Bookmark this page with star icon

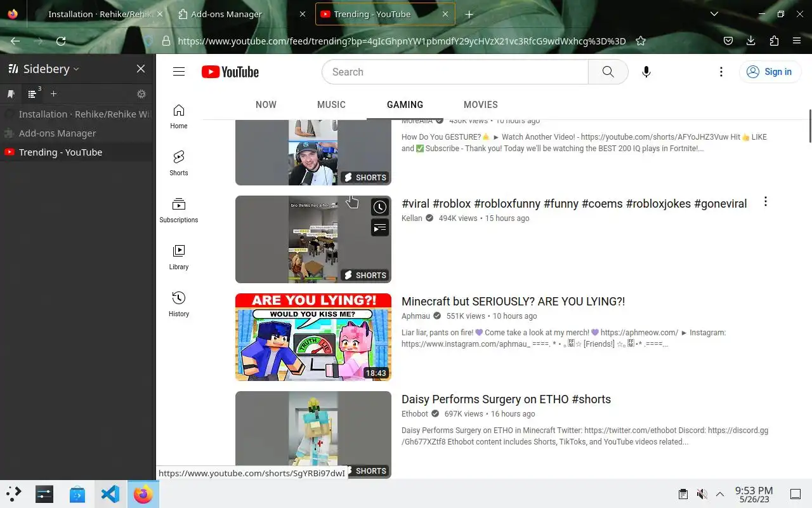(x=641, y=41)
